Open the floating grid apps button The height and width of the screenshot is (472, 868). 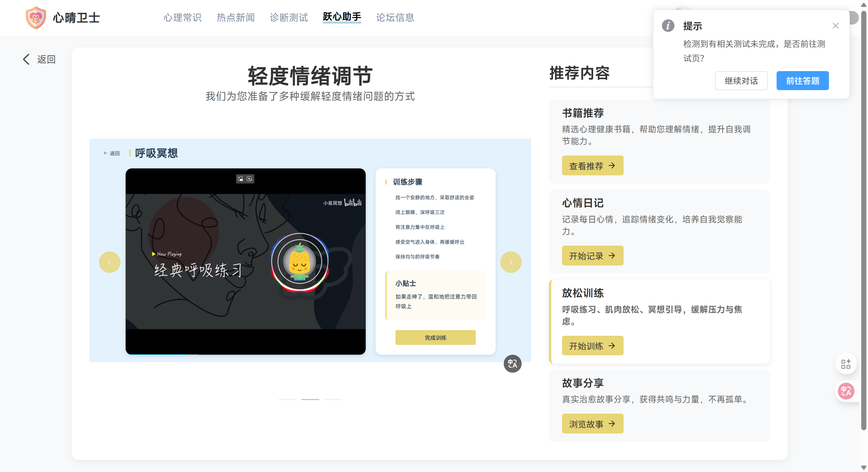coord(846,364)
